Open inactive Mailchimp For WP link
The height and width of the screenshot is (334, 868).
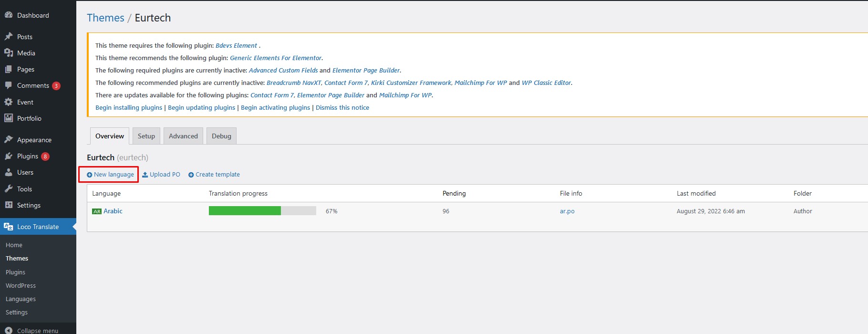(x=481, y=83)
